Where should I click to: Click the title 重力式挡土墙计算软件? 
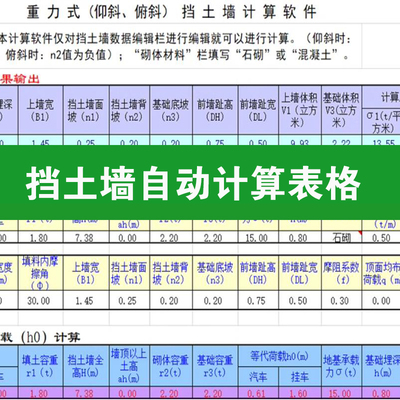[x=171, y=12]
